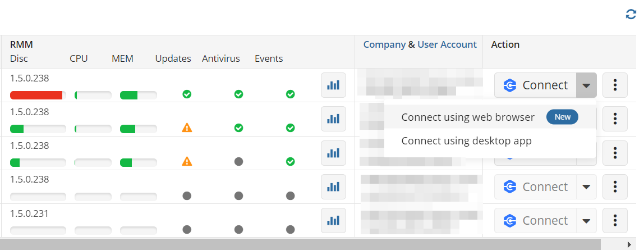The image size is (644, 250).
Task: Sort by User Account column link
Action: point(447,44)
